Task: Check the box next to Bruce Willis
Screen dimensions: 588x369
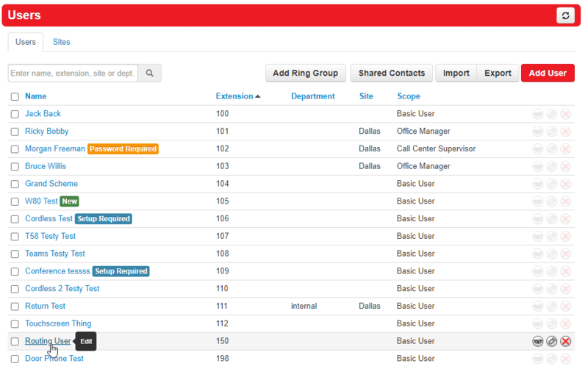Action: (x=15, y=167)
